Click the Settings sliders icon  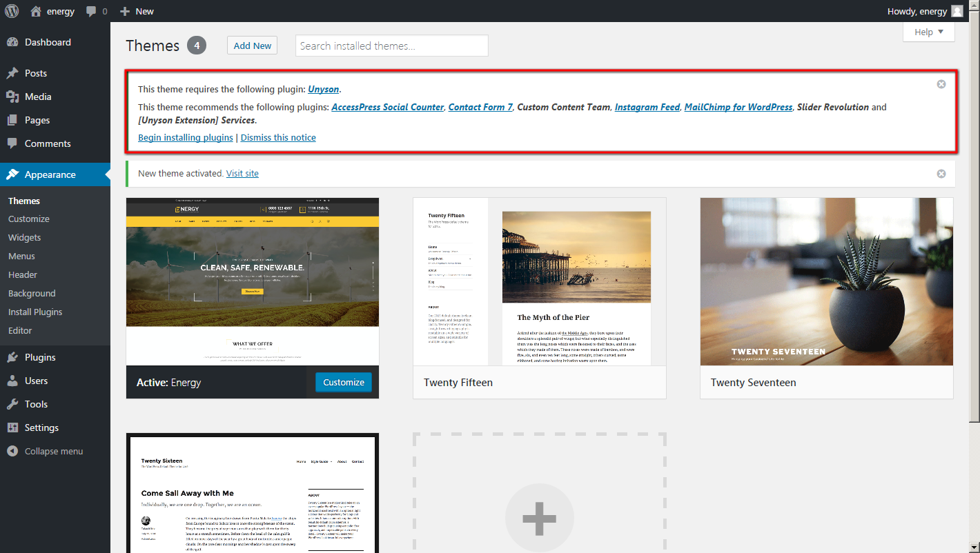[x=12, y=428]
